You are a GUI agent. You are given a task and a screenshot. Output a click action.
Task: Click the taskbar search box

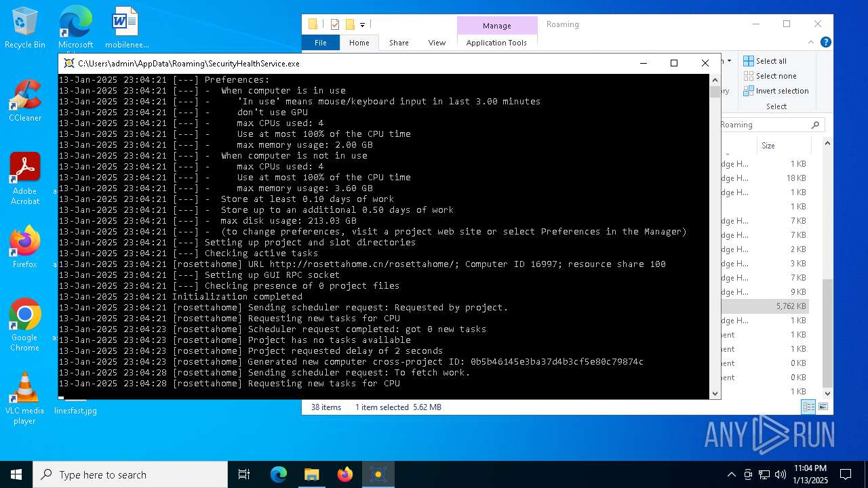[130, 474]
